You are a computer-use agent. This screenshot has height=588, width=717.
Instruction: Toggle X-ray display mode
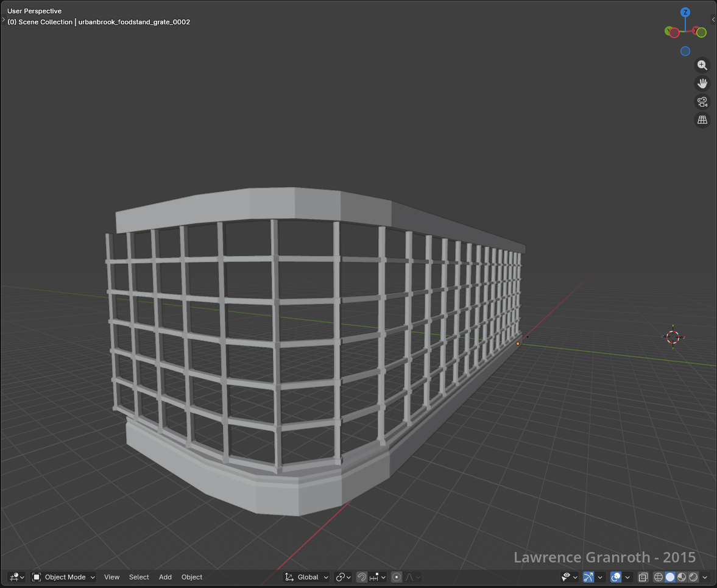[643, 577]
